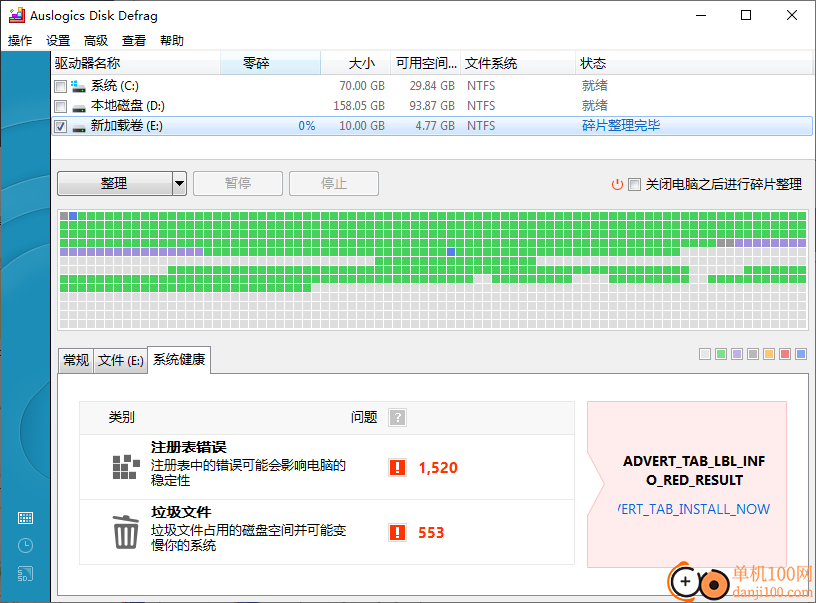The width and height of the screenshot is (816, 603).
Task: Click the 垃圾文件 category heading
Action: tap(181, 512)
